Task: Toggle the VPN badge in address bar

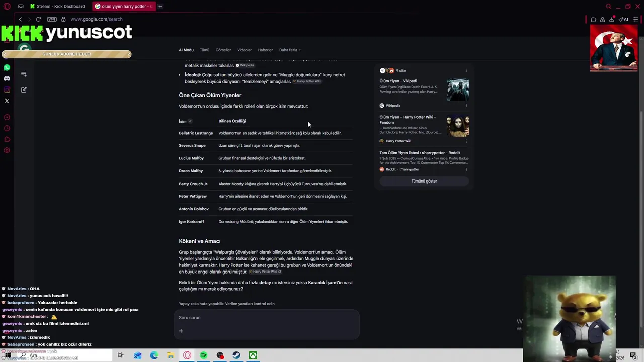Action: point(52,19)
